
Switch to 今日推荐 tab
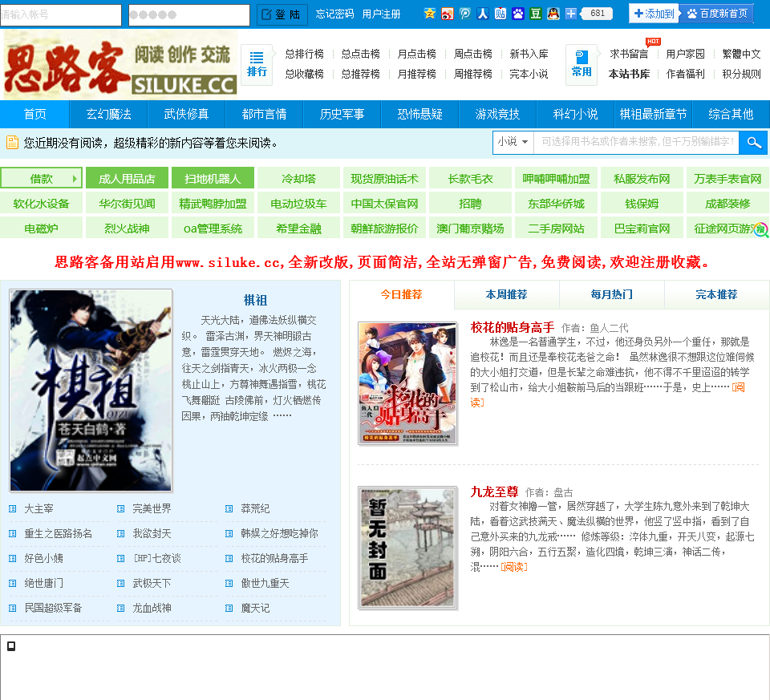pyautogui.click(x=402, y=294)
